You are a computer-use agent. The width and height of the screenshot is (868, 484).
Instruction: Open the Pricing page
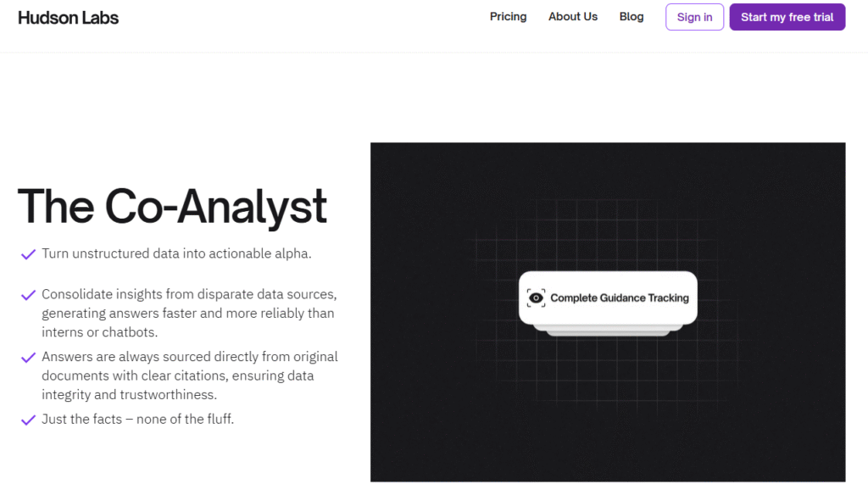coord(509,17)
